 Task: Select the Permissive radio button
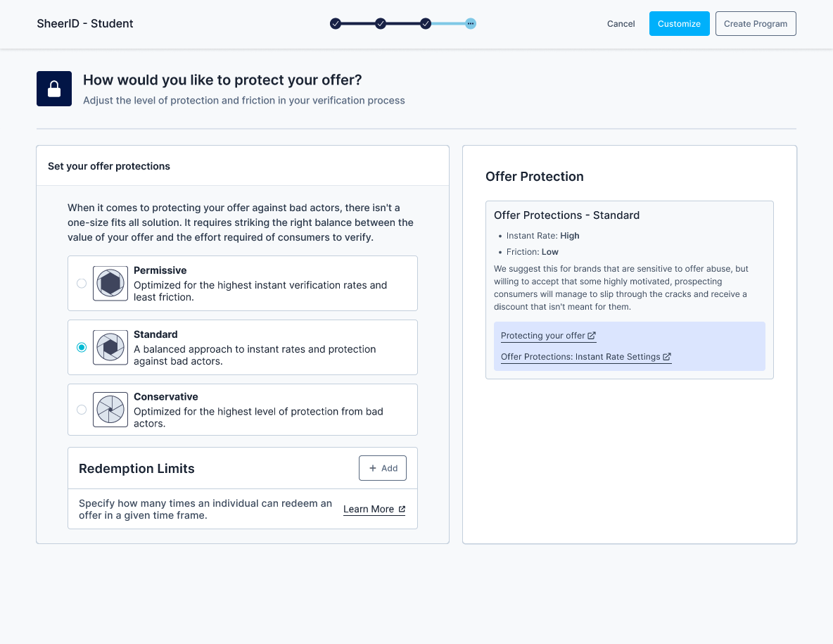pyautogui.click(x=82, y=284)
